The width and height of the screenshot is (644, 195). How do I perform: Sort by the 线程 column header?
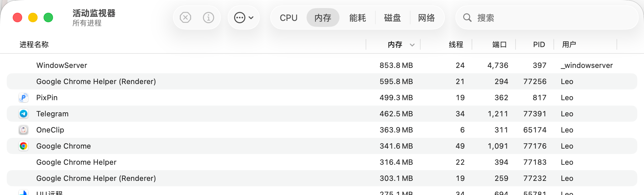456,44
